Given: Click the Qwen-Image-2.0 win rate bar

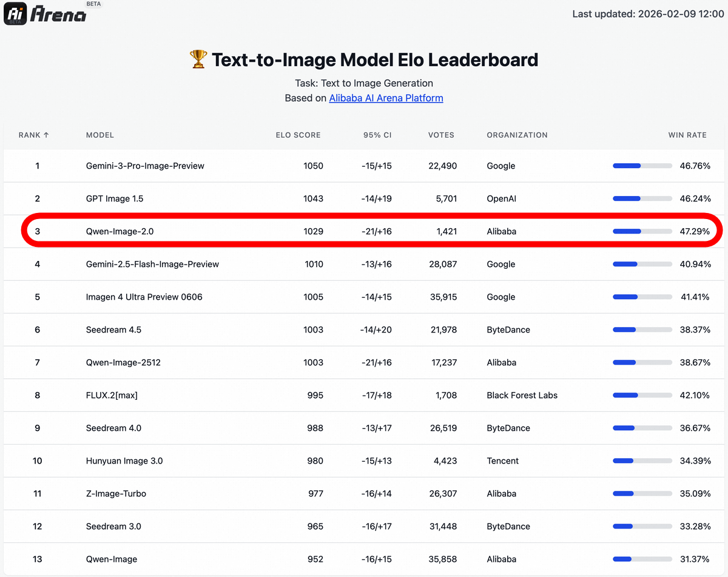Looking at the screenshot, I should 642,231.
